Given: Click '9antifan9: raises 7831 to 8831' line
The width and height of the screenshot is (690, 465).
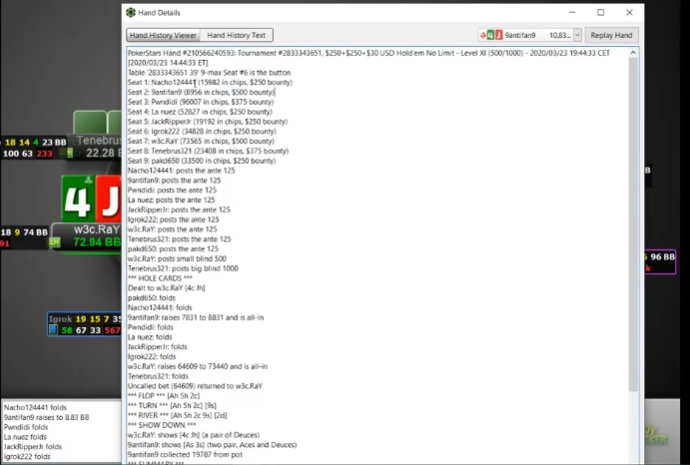Looking at the screenshot, I should tap(196, 317).
